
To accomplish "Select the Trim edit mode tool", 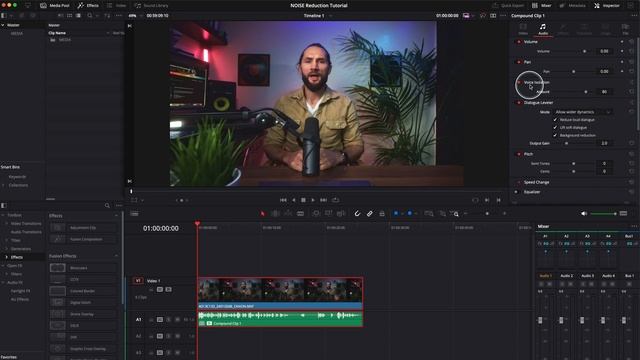I will pyautogui.click(x=276, y=213).
